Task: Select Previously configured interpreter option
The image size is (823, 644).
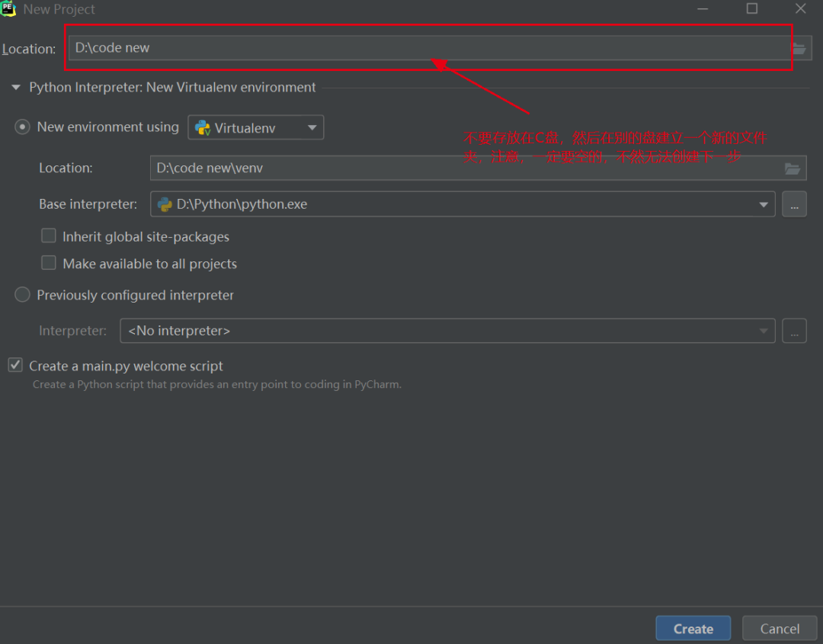Action: [x=22, y=294]
